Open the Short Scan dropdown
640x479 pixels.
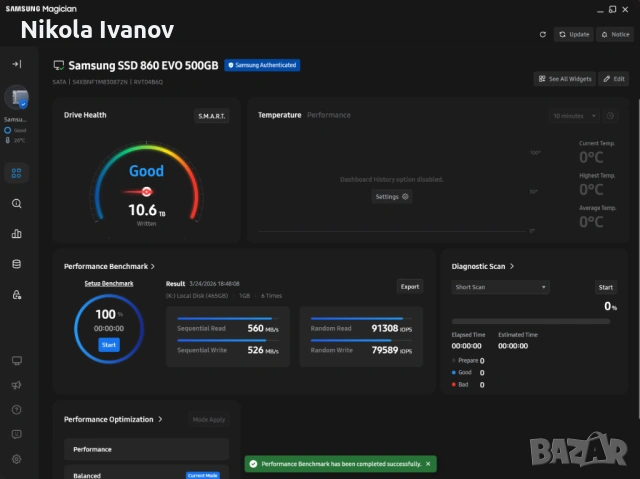tap(500, 287)
